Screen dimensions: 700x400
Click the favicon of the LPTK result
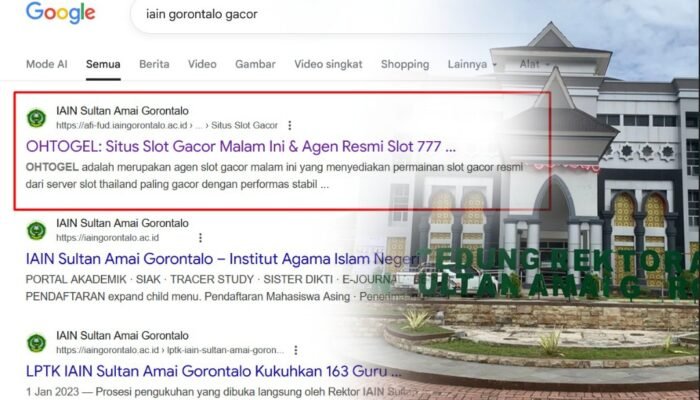36,343
